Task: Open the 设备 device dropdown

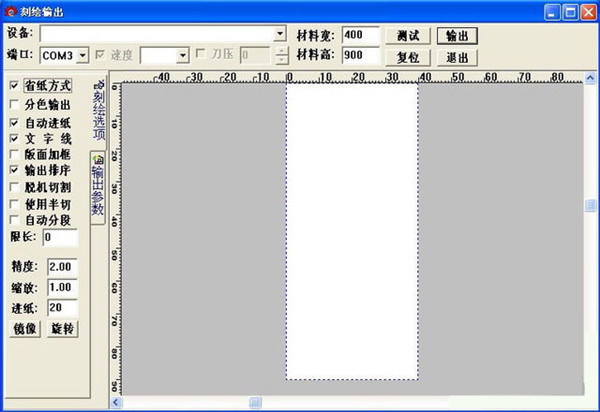Action: click(x=280, y=34)
